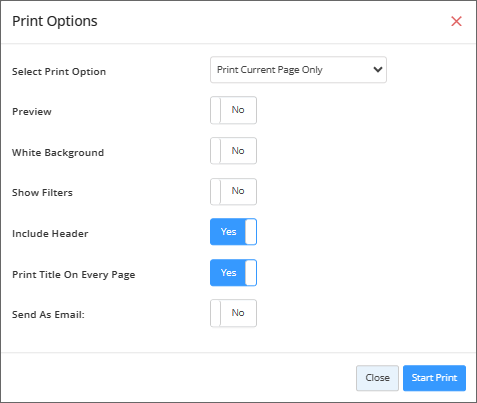Click the dropdown chevron arrow icon
This screenshot has height=403, width=477.
click(x=378, y=70)
